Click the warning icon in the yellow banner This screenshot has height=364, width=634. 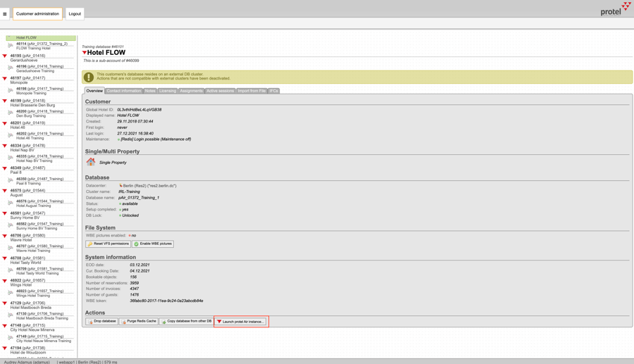(x=89, y=77)
